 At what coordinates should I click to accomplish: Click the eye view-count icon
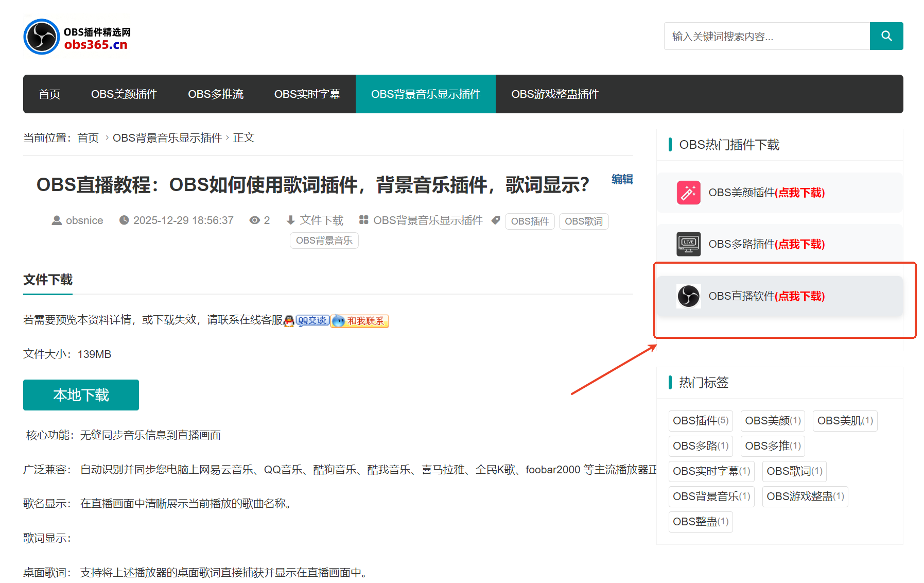(253, 220)
